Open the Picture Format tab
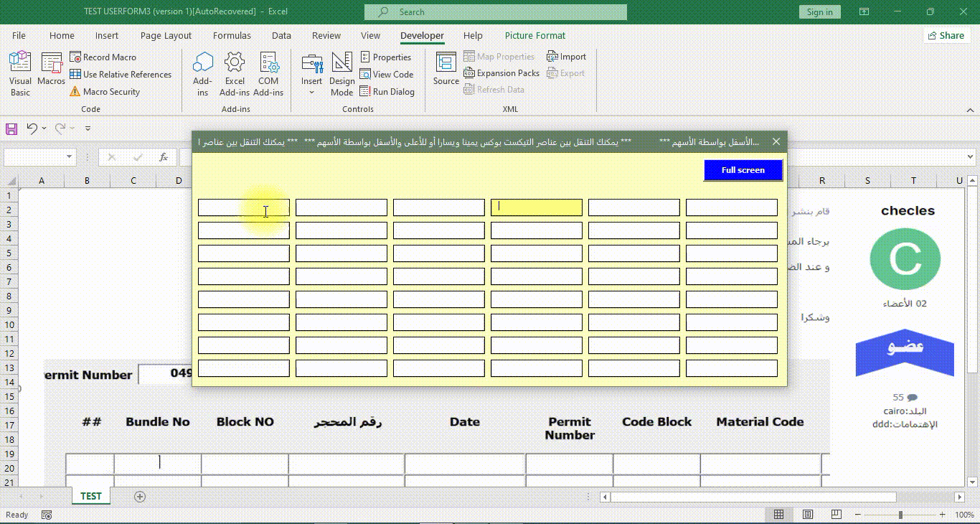The width and height of the screenshot is (980, 524). coord(535,35)
